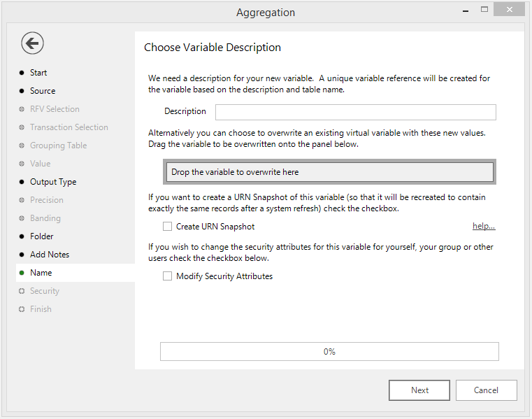
Task: Open the Output Type step
Action: tap(53, 182)
